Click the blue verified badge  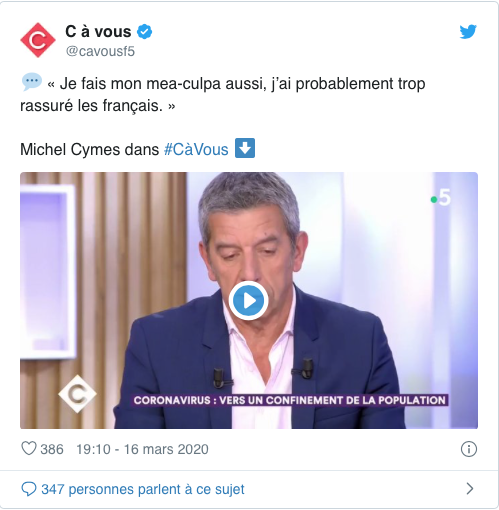pyautogui.click(x=145, y=32)
